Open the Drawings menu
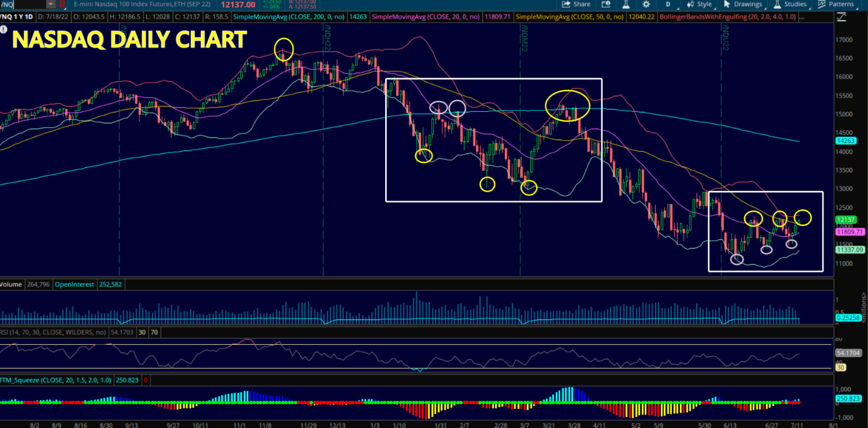The image size is (868, 428). point(743,4)
